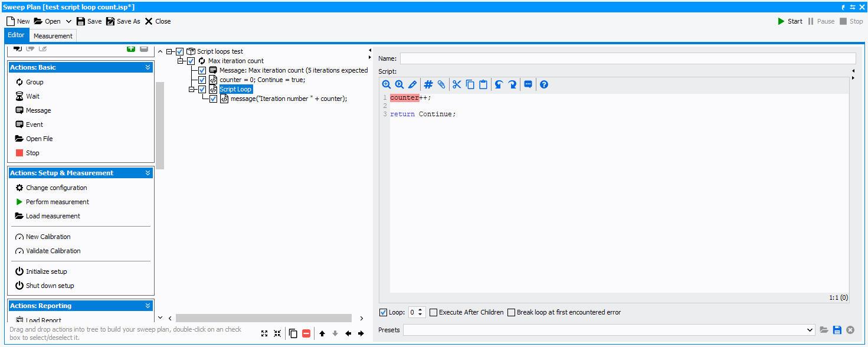This screenshot has width=868, height=347.
Task: Switch to the Editor tab
Action: (16, 35)
